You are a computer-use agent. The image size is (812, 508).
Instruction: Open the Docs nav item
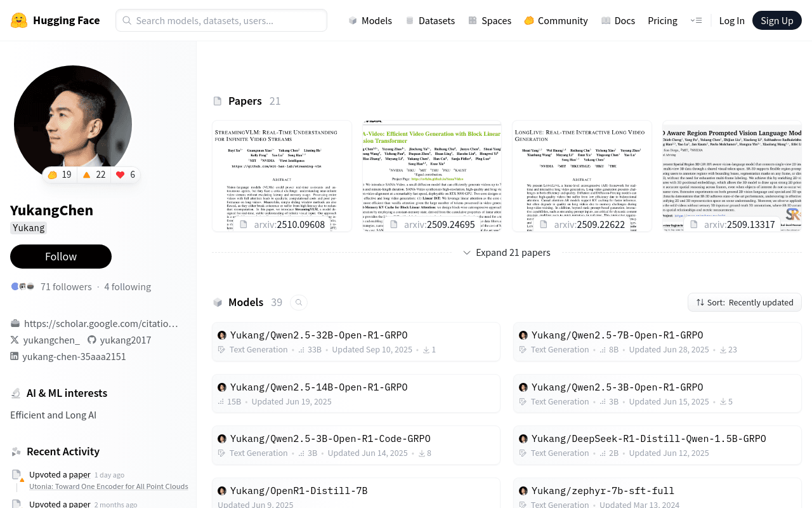pyautogui.click(x=618, y=20)
